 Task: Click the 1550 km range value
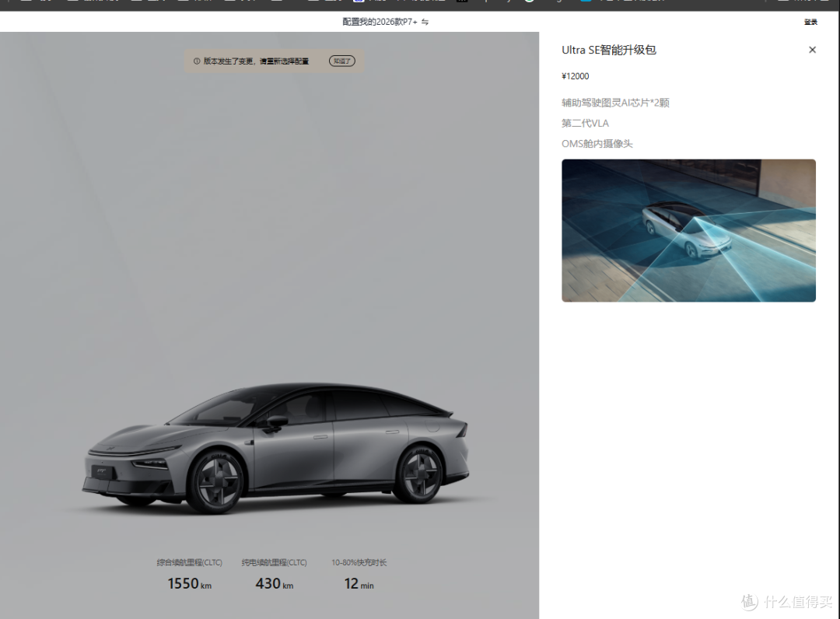click(190, 584)
